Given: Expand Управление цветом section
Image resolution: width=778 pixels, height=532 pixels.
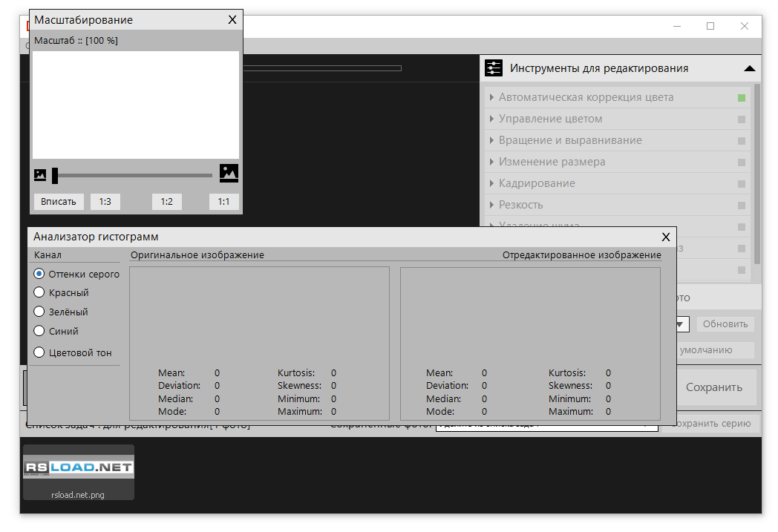Looking at the screenshot, I should point(491,119).
